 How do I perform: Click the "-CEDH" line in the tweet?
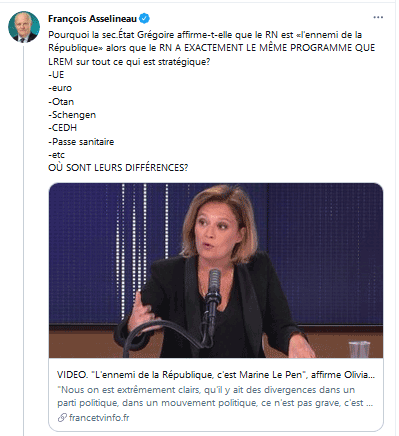click(x=62, y=128)
